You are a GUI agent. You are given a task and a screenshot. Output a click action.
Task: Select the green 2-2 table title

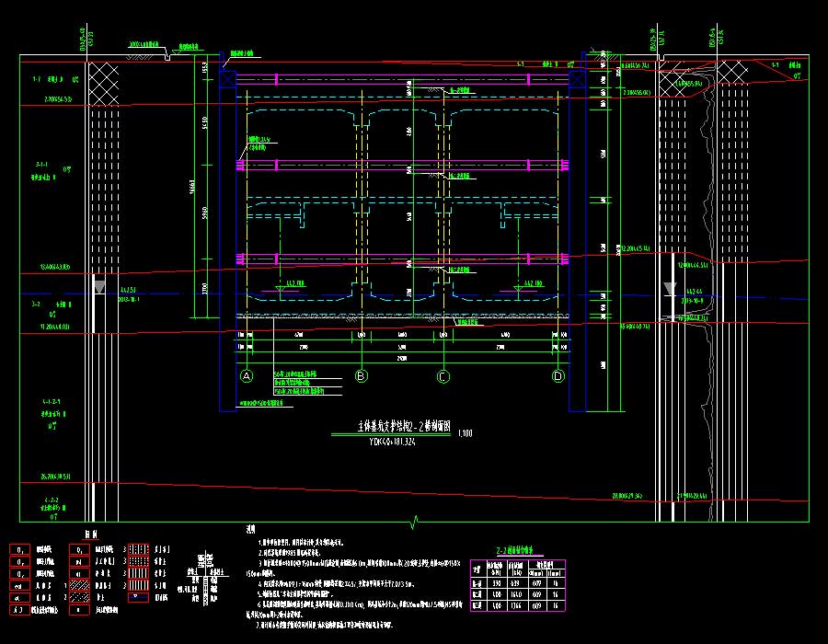coord(514,550)
